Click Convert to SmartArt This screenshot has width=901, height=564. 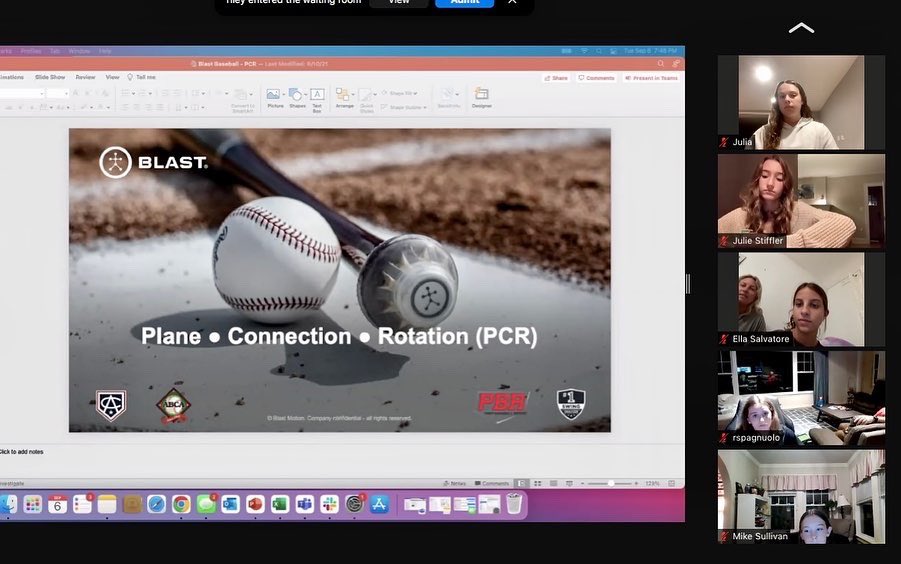coord(242,100)
